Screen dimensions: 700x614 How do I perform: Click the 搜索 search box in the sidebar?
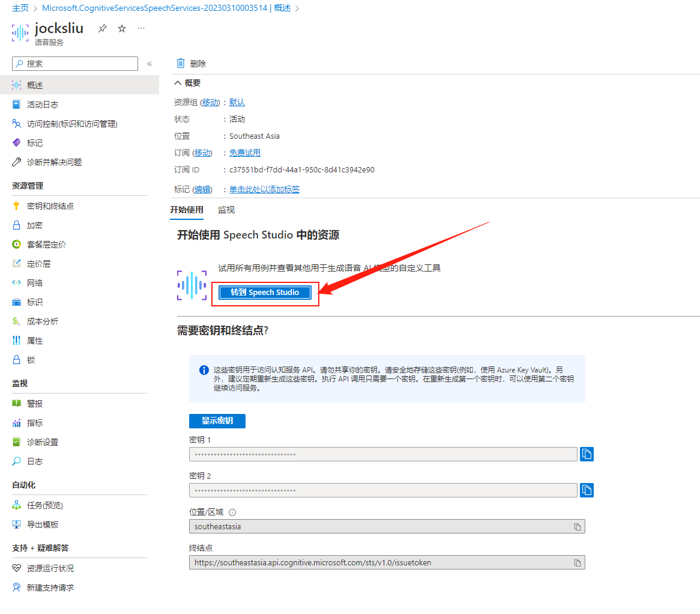point(75,64)
